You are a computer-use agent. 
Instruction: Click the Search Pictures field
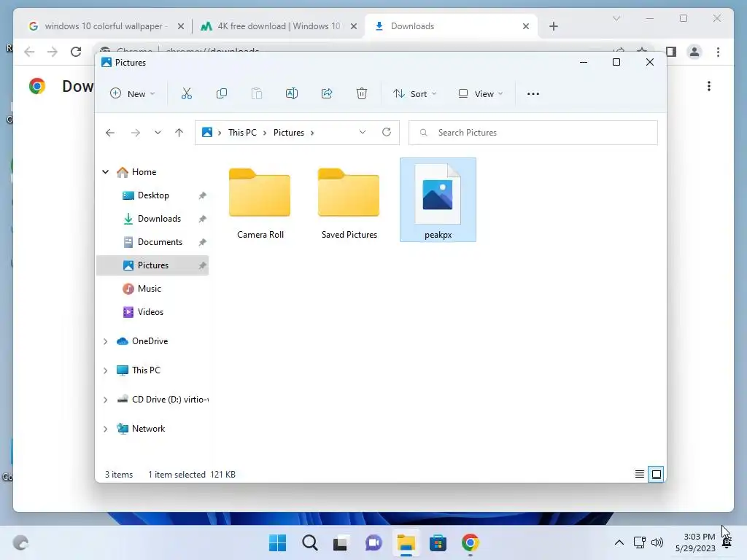[533, 133]
